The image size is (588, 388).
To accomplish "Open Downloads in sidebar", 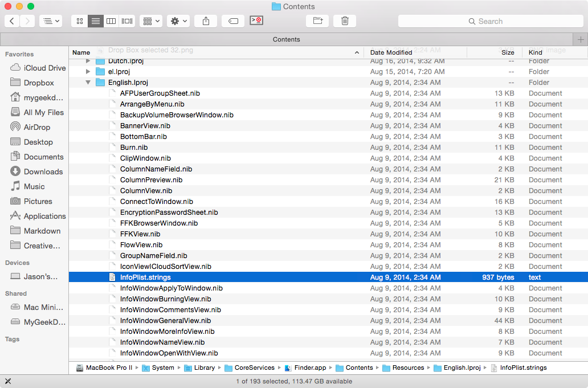I will (x=36, y=171).
